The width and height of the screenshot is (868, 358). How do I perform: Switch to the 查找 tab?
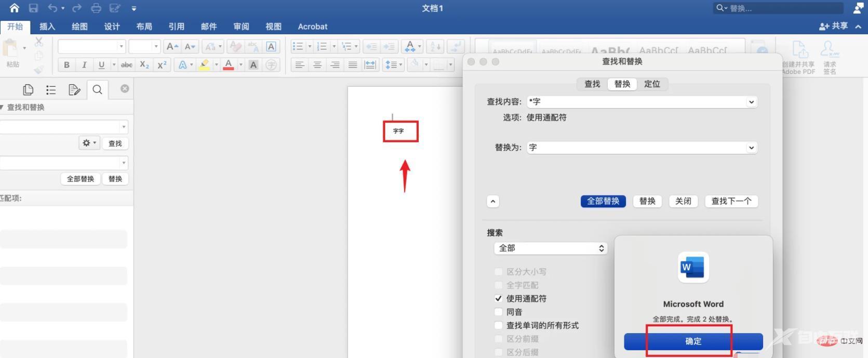coord(592,84)
